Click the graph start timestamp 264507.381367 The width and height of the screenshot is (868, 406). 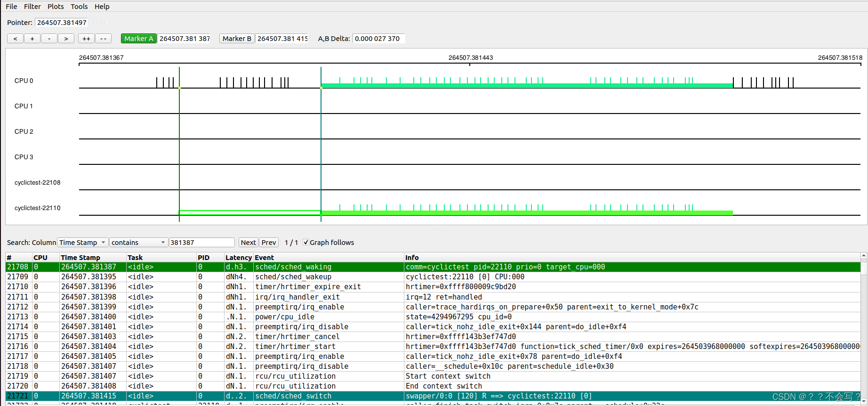tap(101, 58)
